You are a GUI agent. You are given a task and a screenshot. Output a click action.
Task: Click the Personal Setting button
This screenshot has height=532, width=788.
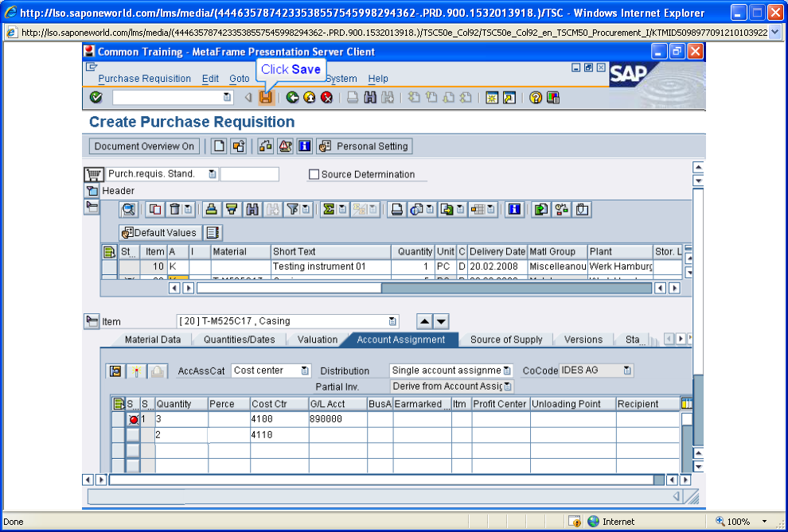coord(365,146)
